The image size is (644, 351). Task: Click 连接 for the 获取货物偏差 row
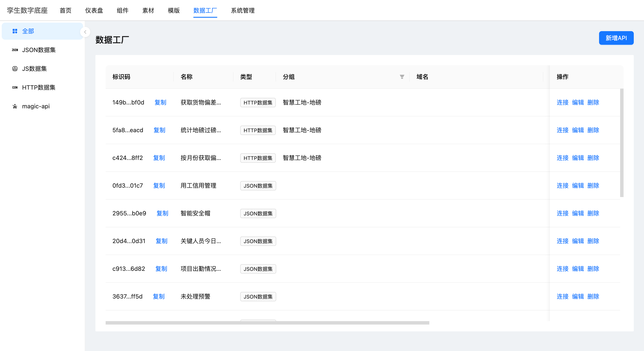562,102
